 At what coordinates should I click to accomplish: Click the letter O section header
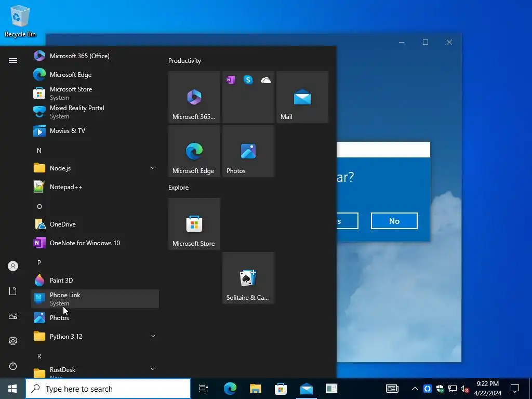click(39, 206)
